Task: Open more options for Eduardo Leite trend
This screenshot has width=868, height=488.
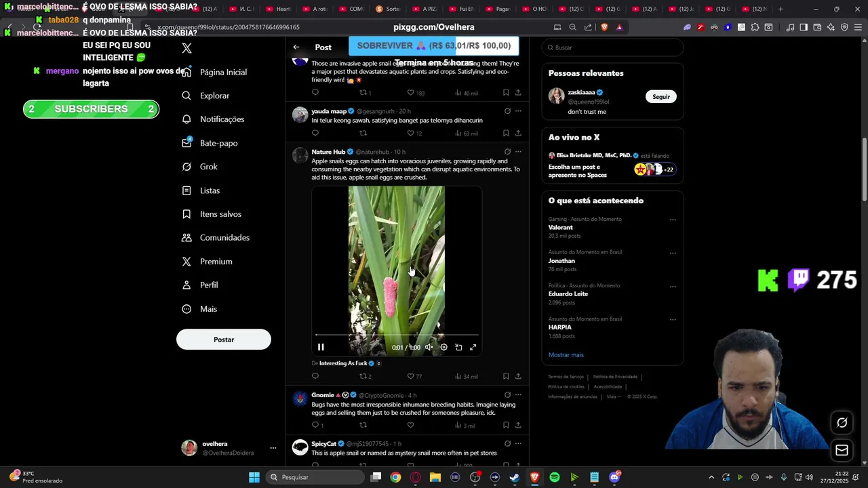Action: (x=673, y=286)
